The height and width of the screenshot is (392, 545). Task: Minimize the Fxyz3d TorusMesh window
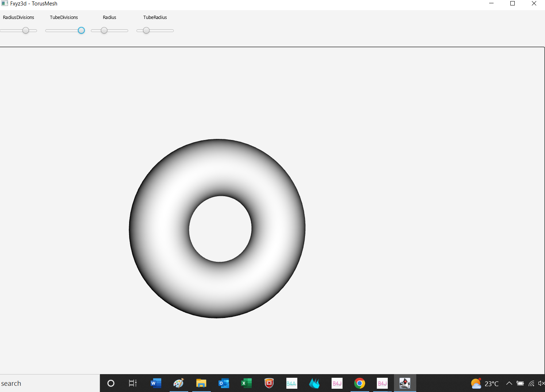coord(491,4)
